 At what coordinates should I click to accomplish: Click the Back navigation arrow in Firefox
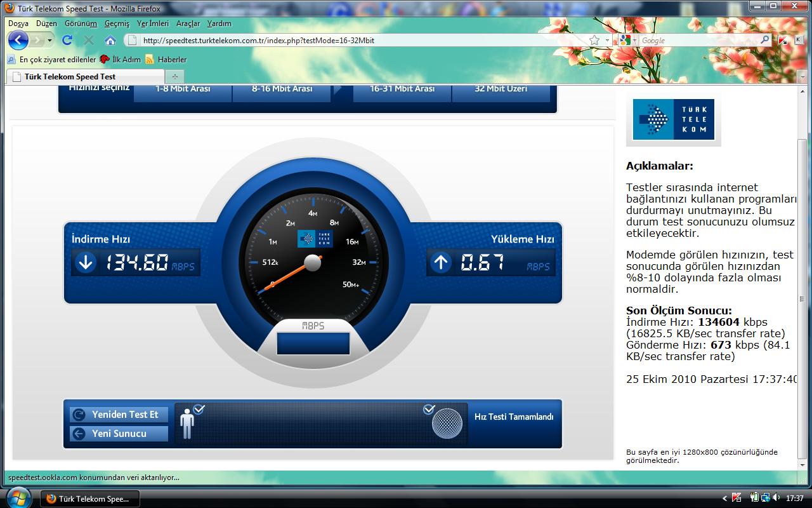[x=18, y=40]
